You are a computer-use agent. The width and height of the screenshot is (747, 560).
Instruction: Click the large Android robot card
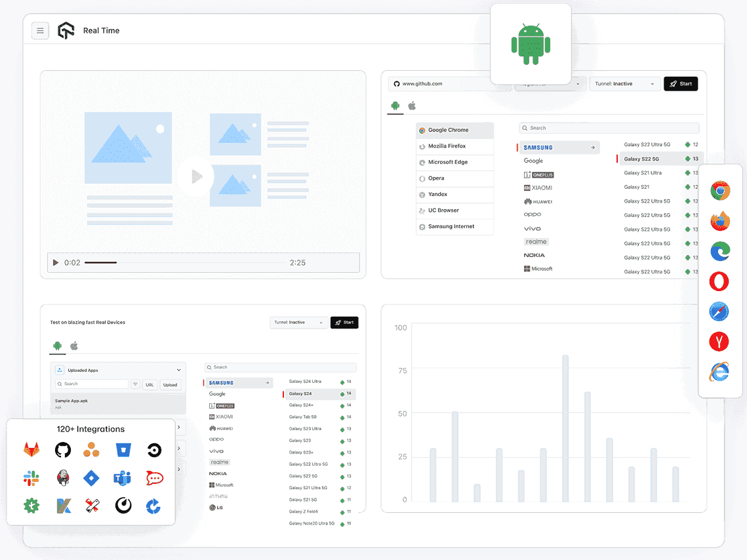pyautogui.click(x=531, y=44)
